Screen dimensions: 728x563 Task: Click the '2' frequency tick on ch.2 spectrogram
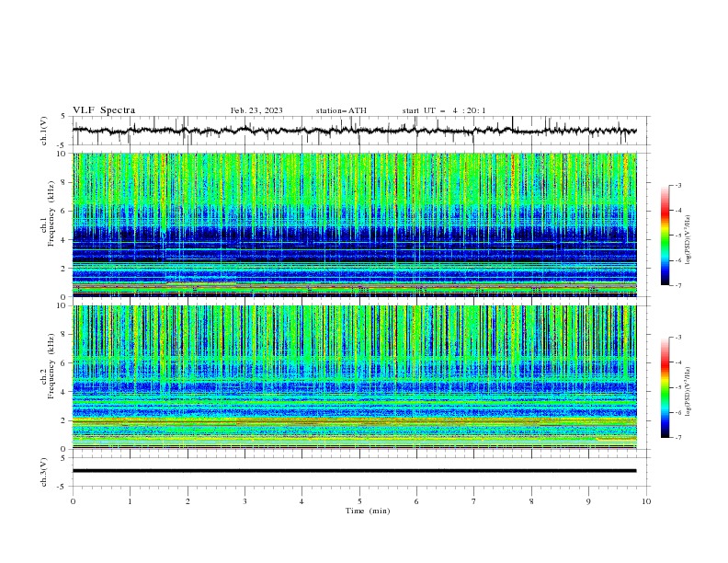(65, 420)
